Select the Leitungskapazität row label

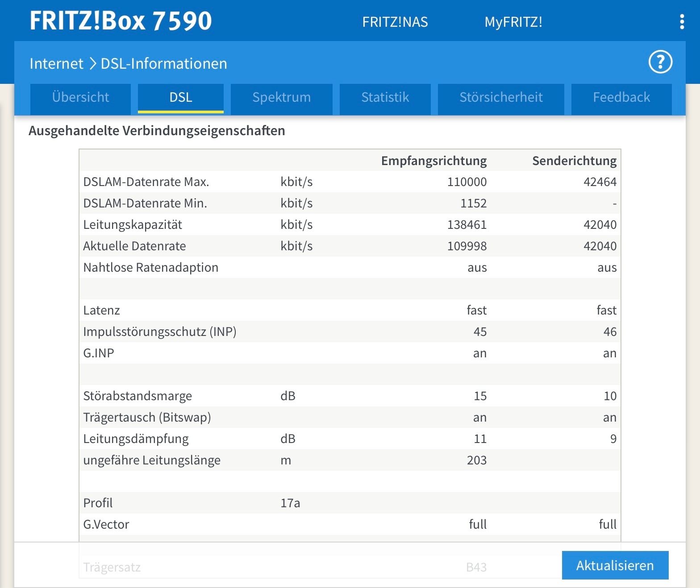(133, 225)
